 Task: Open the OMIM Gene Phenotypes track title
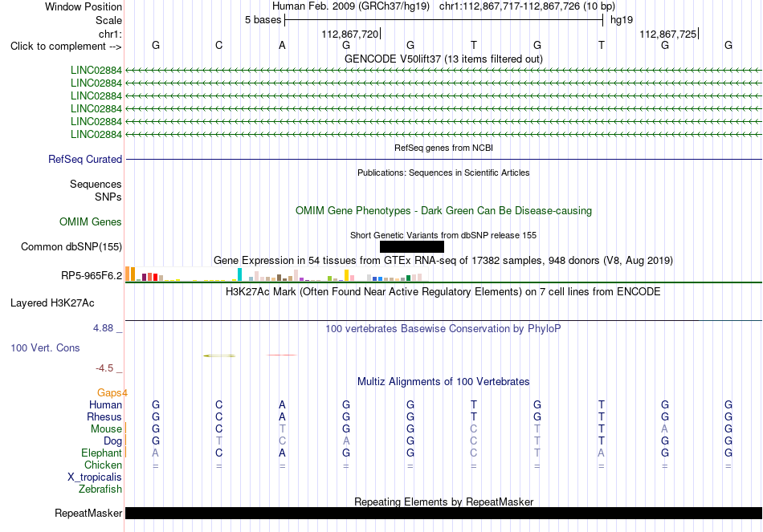point(443,210)
